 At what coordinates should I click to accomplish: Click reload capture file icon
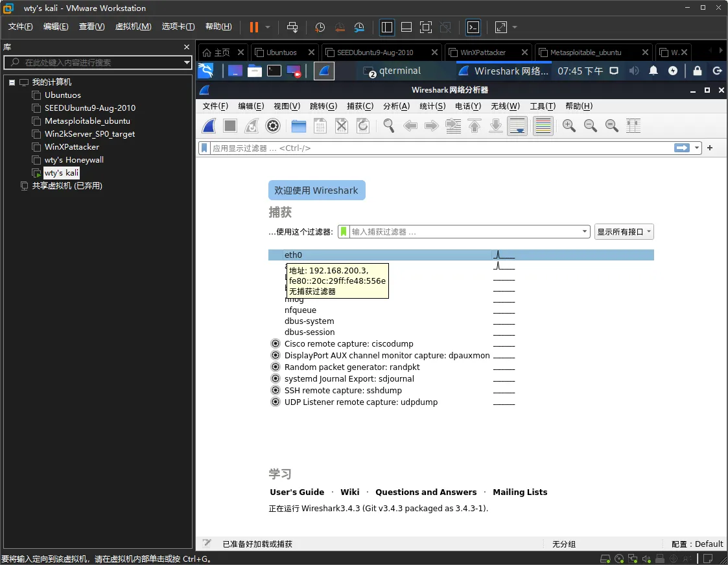click(x=363, y=126)
